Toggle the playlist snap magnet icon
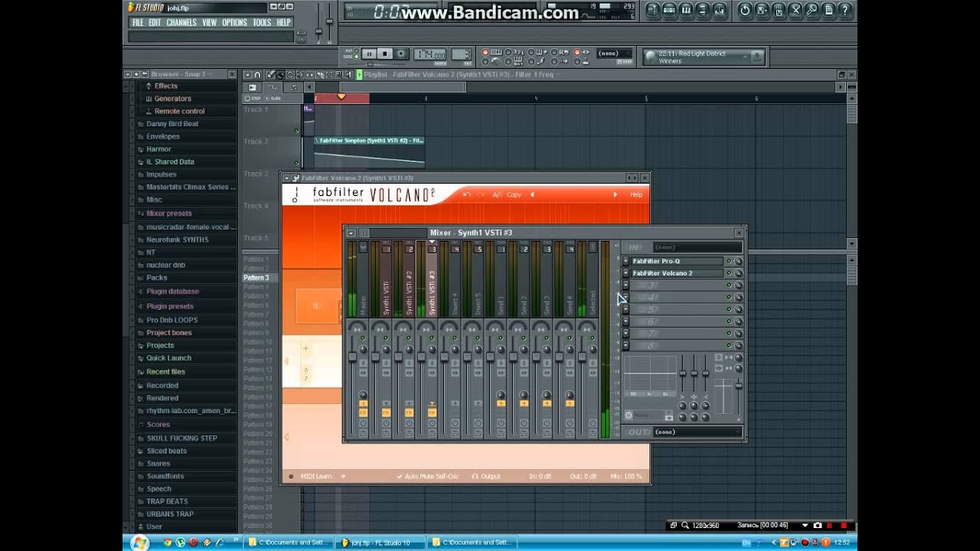The width and height of the screenshot is (980, 551). pyautogui.click(x=257, y=74)
